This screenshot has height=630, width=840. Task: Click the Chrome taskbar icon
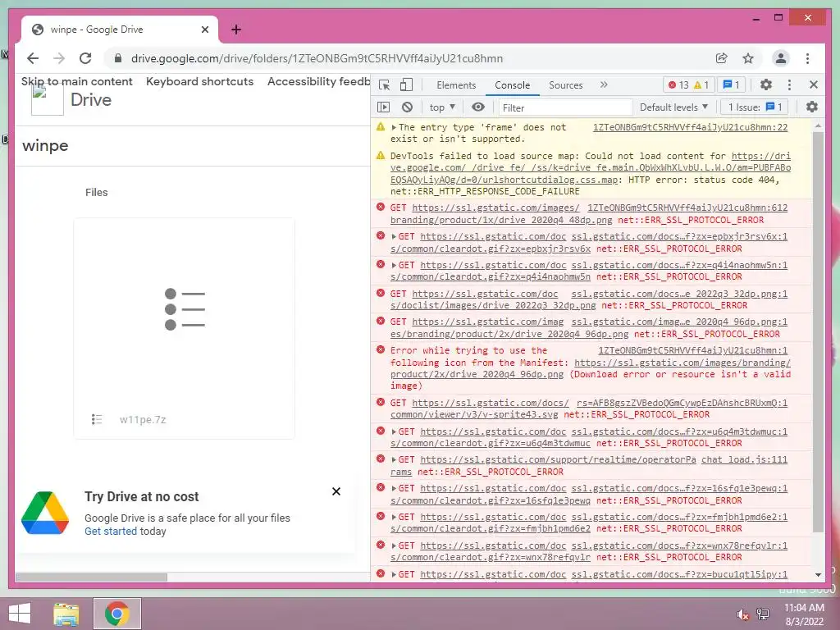pos(116,614)
